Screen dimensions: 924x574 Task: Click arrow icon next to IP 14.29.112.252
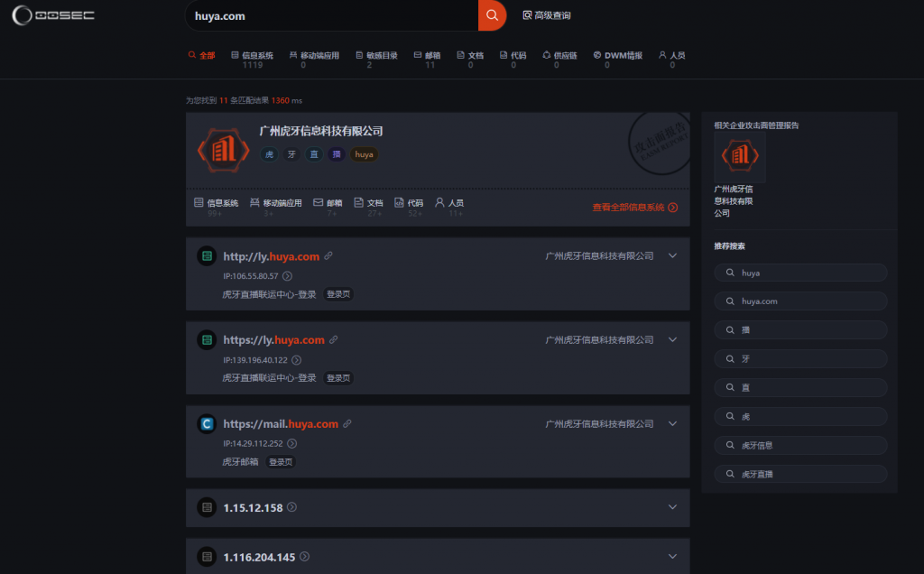[291, 443]
